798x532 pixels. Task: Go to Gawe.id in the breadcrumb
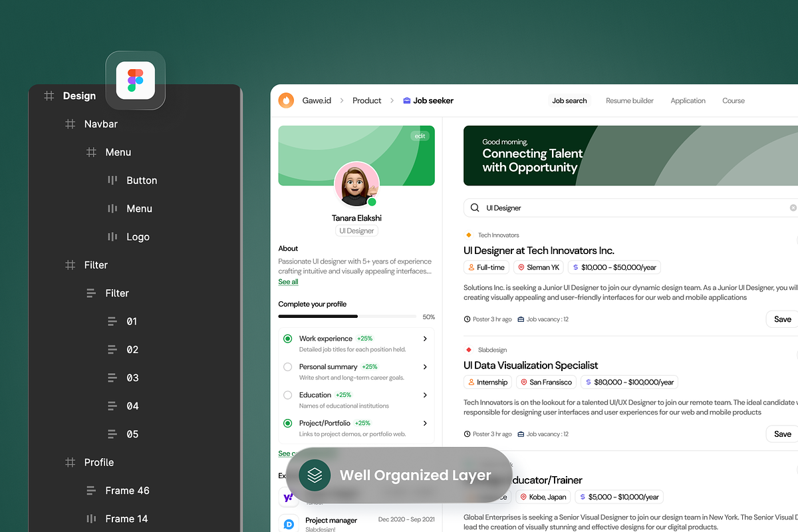317,100
